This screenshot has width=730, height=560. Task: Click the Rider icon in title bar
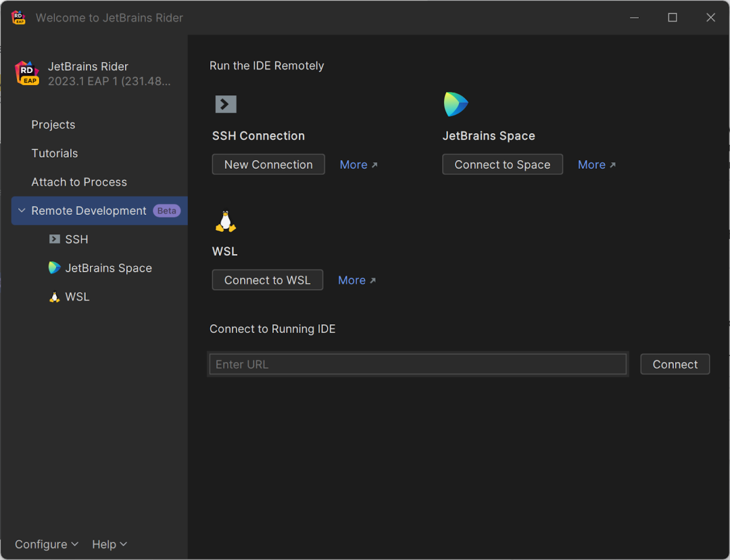coord(18,18)
